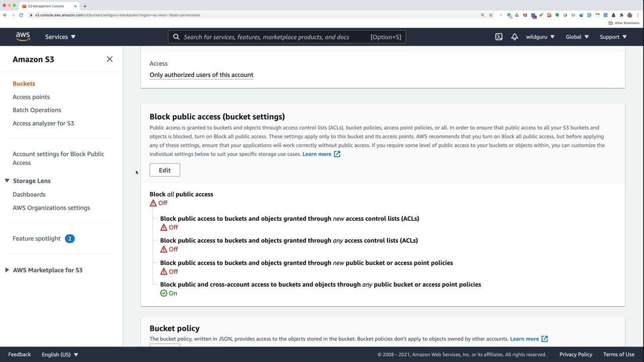
Task: Open a new browser tab with plus icon
Action: click(x=85, y=6)
